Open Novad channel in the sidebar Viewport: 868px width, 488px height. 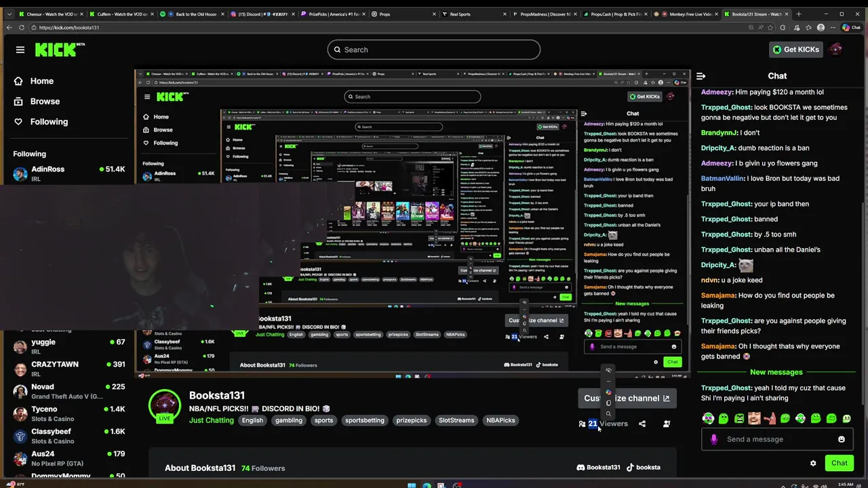(69, 391)
